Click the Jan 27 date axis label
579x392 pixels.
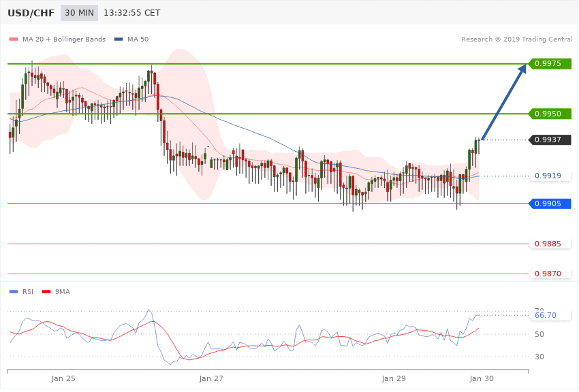pyautogui.click(x=211, y=378)
